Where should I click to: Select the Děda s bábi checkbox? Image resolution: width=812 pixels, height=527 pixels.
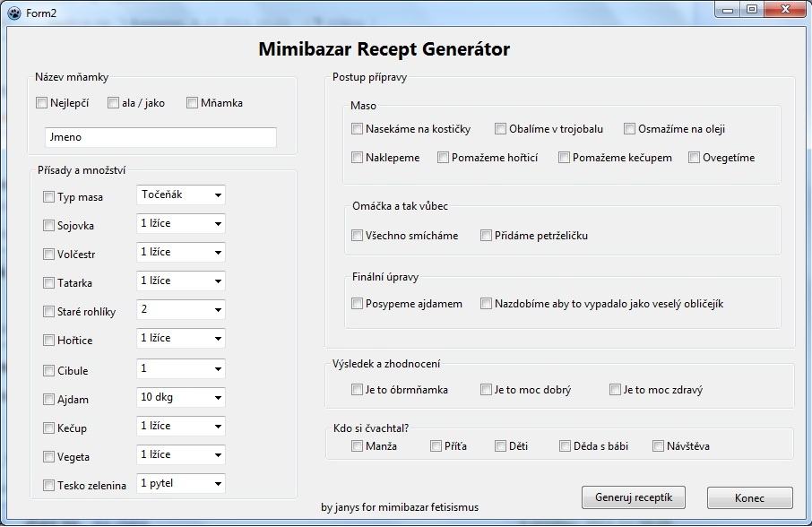pyautogui.click(x=566, y=445)
